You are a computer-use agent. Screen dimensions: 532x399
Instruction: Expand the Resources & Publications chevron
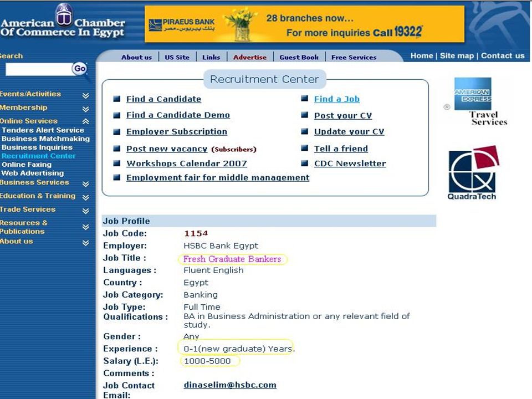86,227
